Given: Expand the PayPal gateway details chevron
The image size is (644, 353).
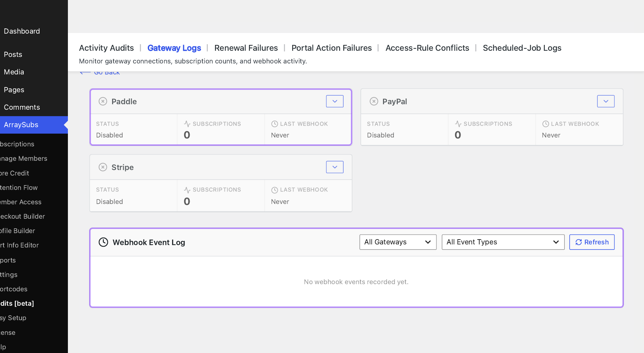Looking at the screenshot, I should (606, 101).
